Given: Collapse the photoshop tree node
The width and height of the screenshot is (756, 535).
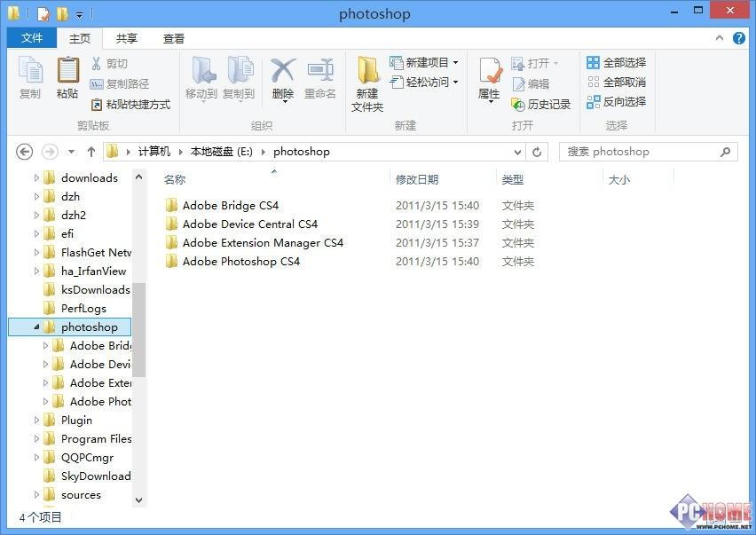Looking at the screenshot, I should click(36, 327).
